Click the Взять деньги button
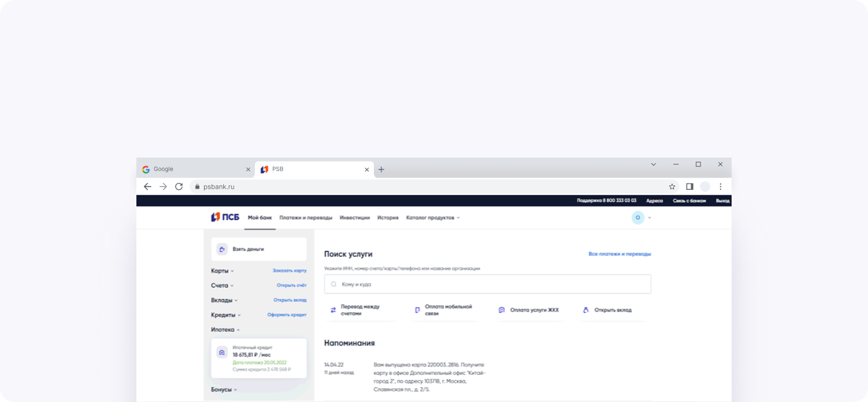868x402 pixels. 259,249
